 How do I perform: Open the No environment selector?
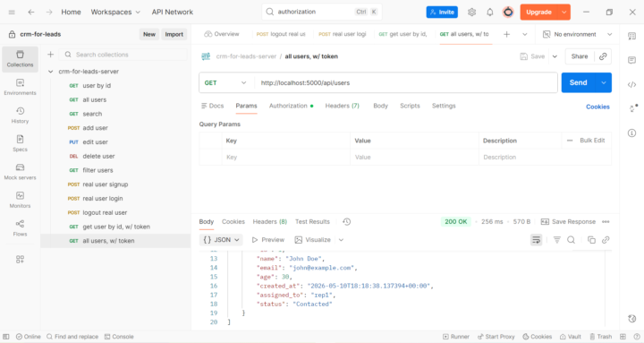point(577,34)
